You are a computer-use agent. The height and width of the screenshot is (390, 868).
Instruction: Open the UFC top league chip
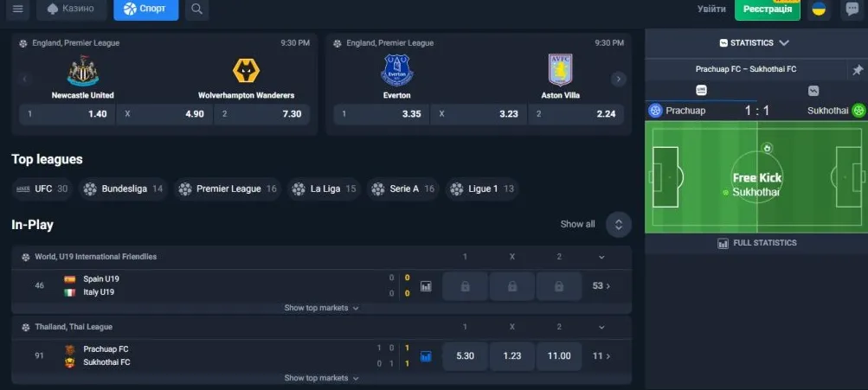pyautogui.click(x=42, y=189)
